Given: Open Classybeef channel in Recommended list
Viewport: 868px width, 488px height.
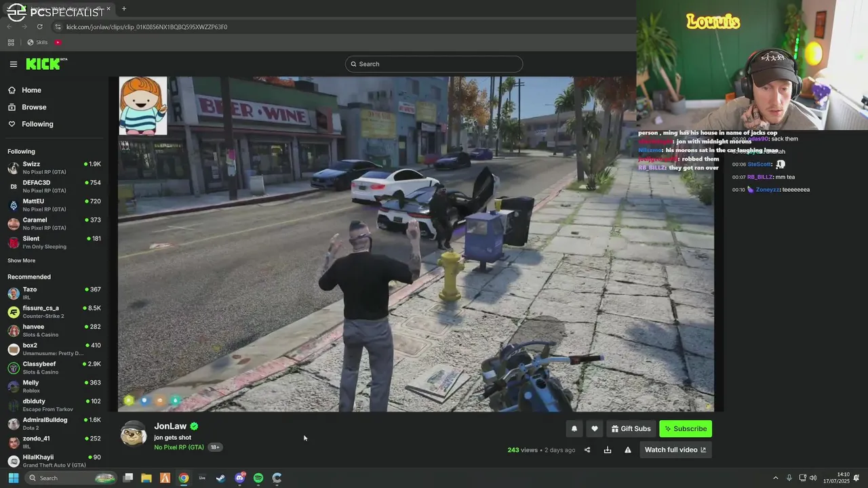Looking at the screenshot, I should click(54, 368).
